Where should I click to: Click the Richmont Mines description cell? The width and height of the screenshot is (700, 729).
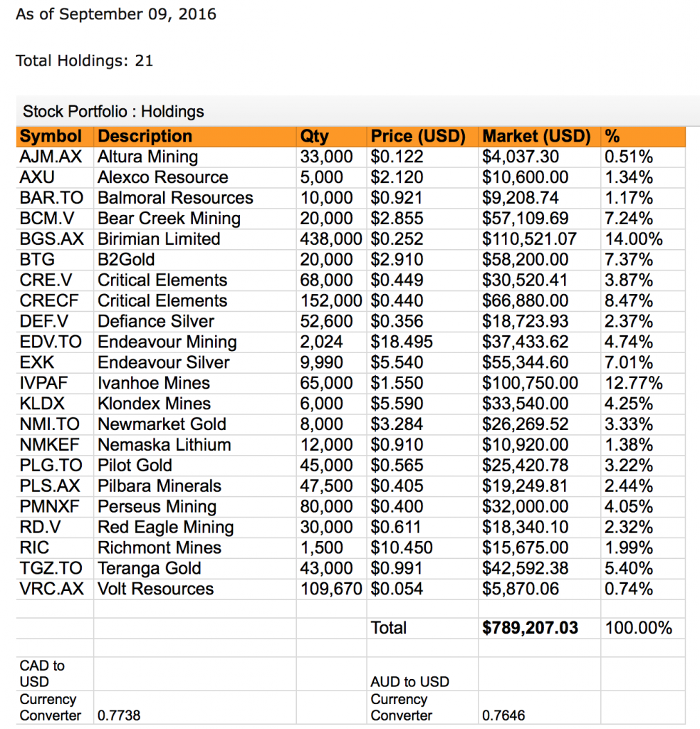pyautogui.click(x=160, y=548)
